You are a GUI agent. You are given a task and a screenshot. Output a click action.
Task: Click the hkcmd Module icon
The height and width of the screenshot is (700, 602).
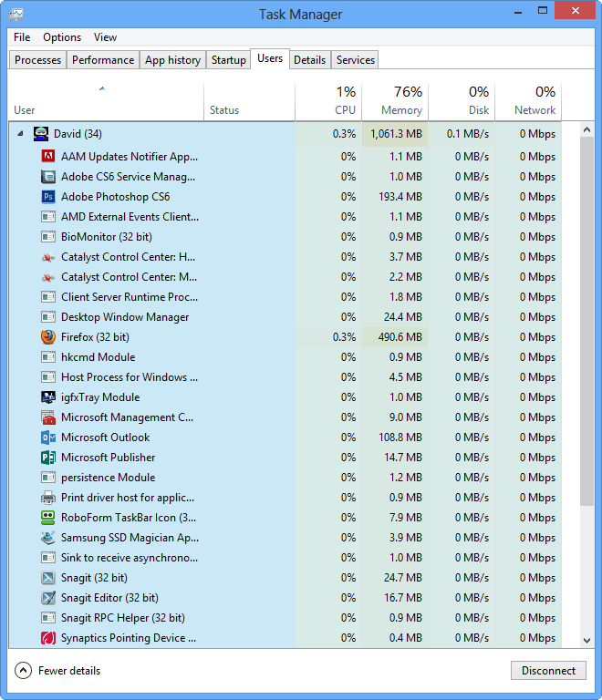tap(48, 357)
